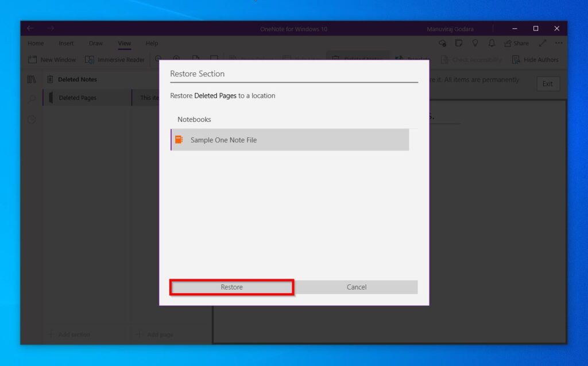
Task: Click the Tell me lightbulb icon
Action: click(475, 43)
